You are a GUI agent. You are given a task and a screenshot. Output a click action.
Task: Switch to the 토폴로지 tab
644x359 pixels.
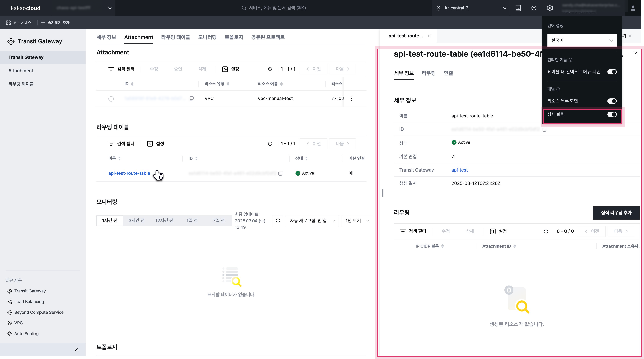[234, 37]
